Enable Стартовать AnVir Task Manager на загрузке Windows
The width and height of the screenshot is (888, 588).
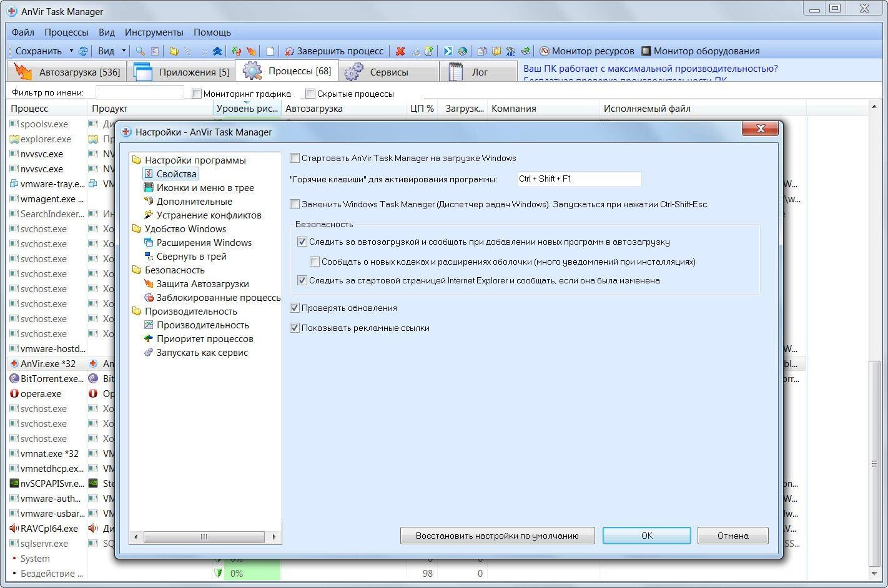coord(295,158)
